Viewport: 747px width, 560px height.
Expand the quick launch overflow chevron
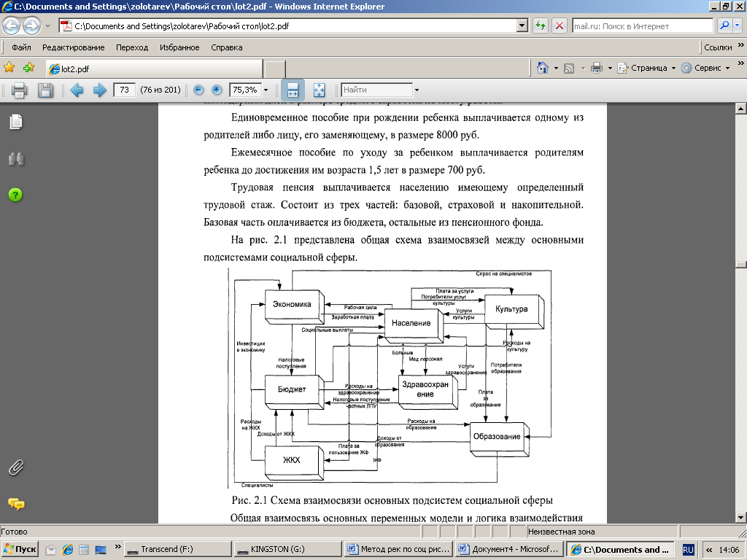pos(117,546)
